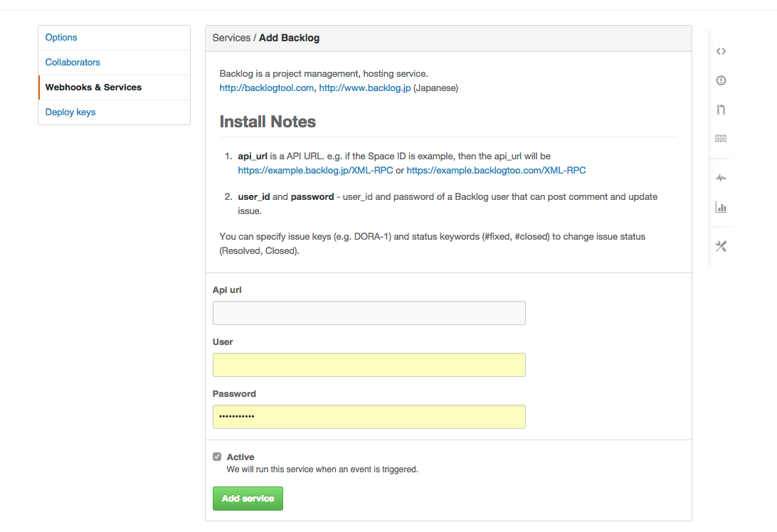Click into the User input field
This screenshot has width=777, height=532.
(x=369, y=365)
